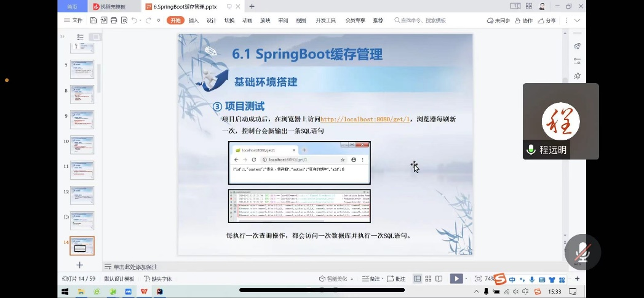This screenshot has height=298, width=644.
Task: Switch to slide sorter grid view
Action: point(429,279)
